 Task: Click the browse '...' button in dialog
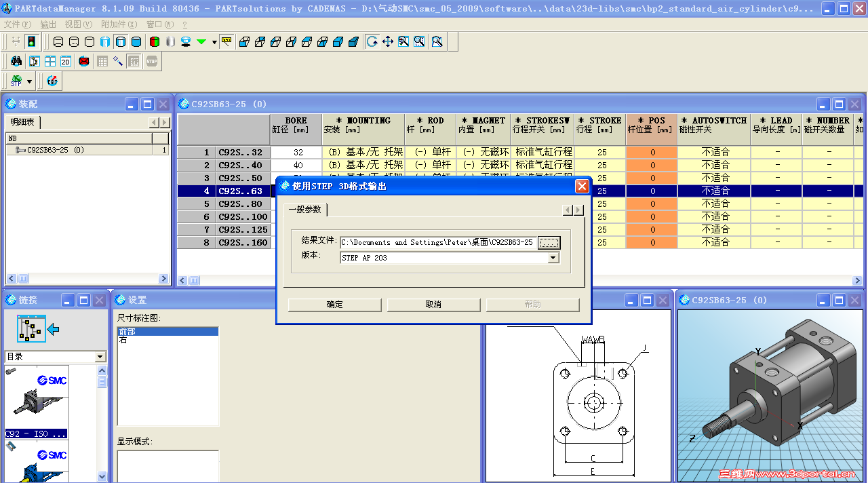point(549,242)
